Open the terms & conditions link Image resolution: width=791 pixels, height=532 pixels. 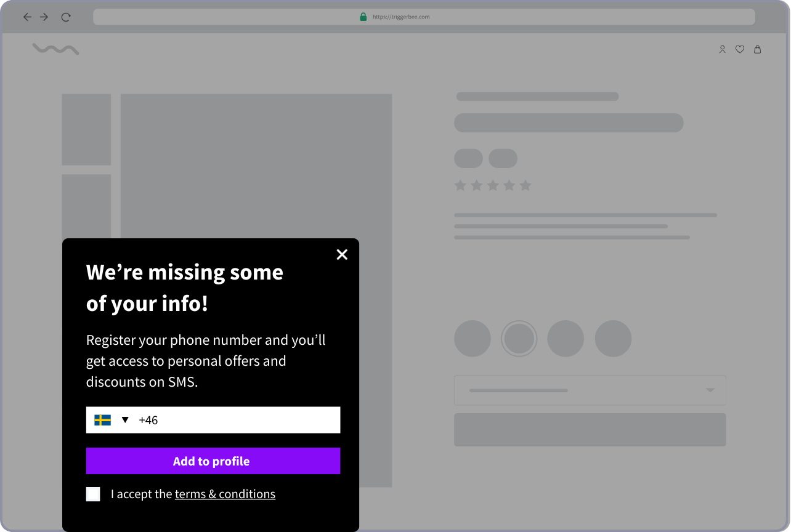point(225,494)
